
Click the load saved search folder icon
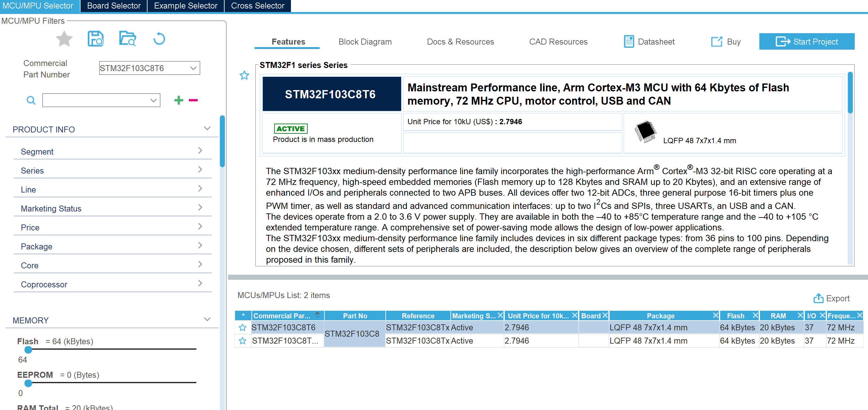click(127, 39)
